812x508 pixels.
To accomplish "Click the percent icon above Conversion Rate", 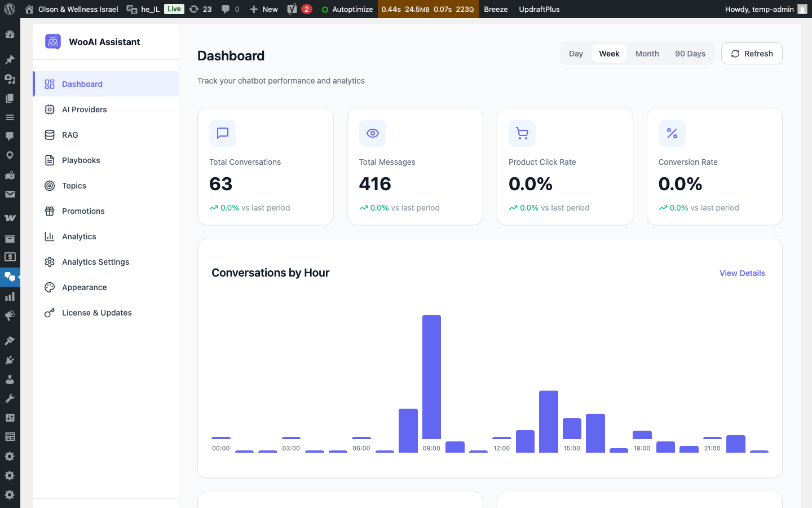I will (672, 133).
